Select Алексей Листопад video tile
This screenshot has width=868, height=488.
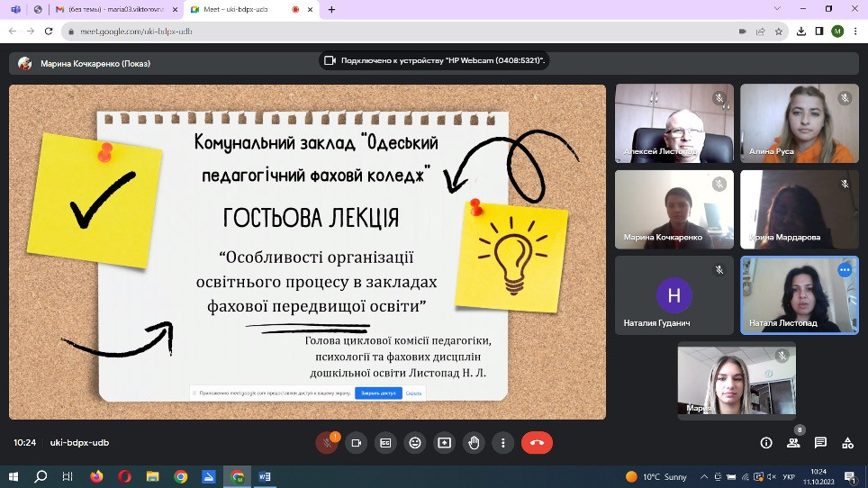[674, 122]
